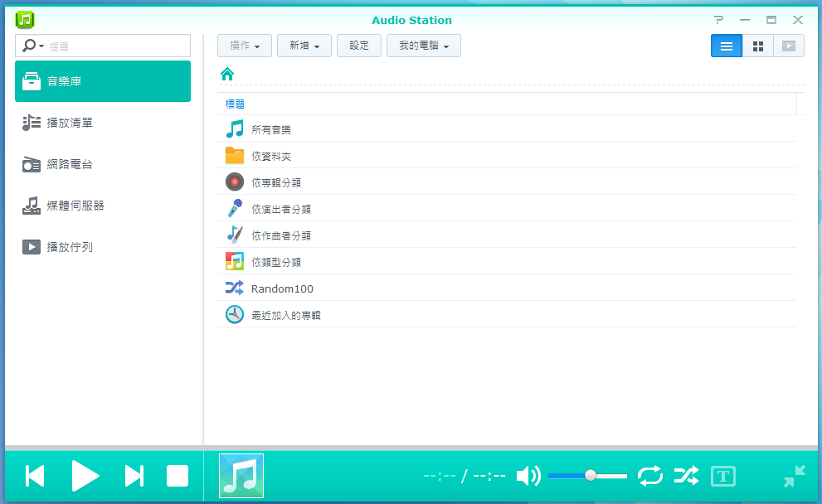Open the Random100 list
The width and height of the screenshot is (822, 504).
click(x=507, y=288)
